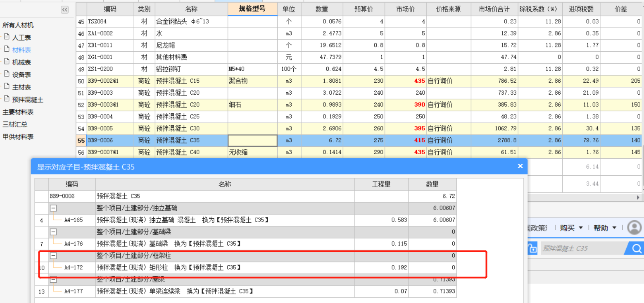Viewport: 644px width, 303px height.
Task: Open 三材汇总 in the sidebar
Action: 15,124
